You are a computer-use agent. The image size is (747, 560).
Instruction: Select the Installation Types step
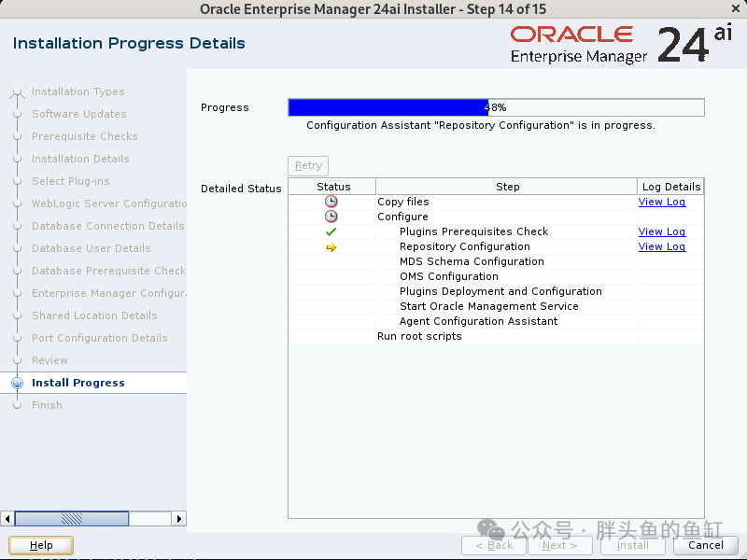click(78, 91)
